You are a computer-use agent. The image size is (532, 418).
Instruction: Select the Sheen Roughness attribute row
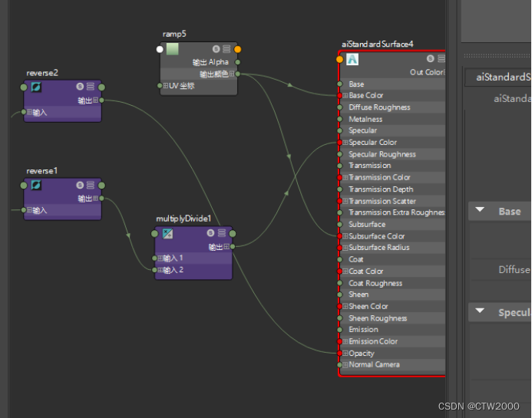[392, 318]
